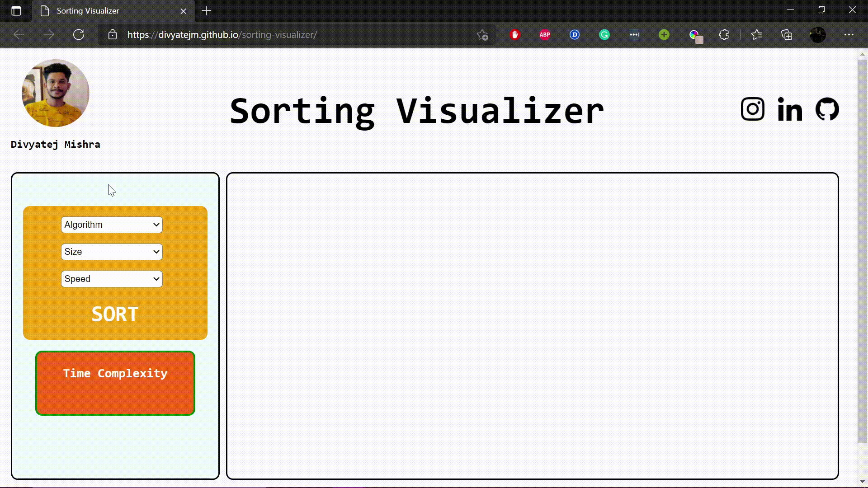
Task: Open the Favorites star list icon
Action: [x=756, y=35]
